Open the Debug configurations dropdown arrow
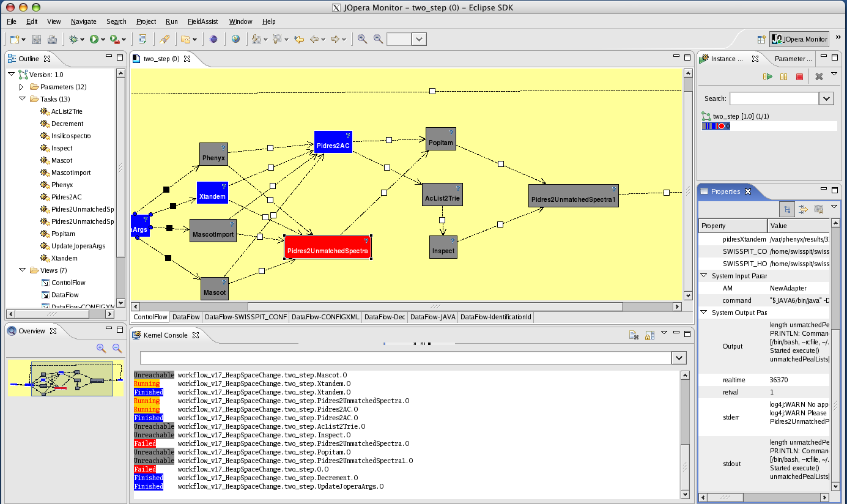Screen dimensions: 847x504 pyautogui.click(x=83, y=40)
